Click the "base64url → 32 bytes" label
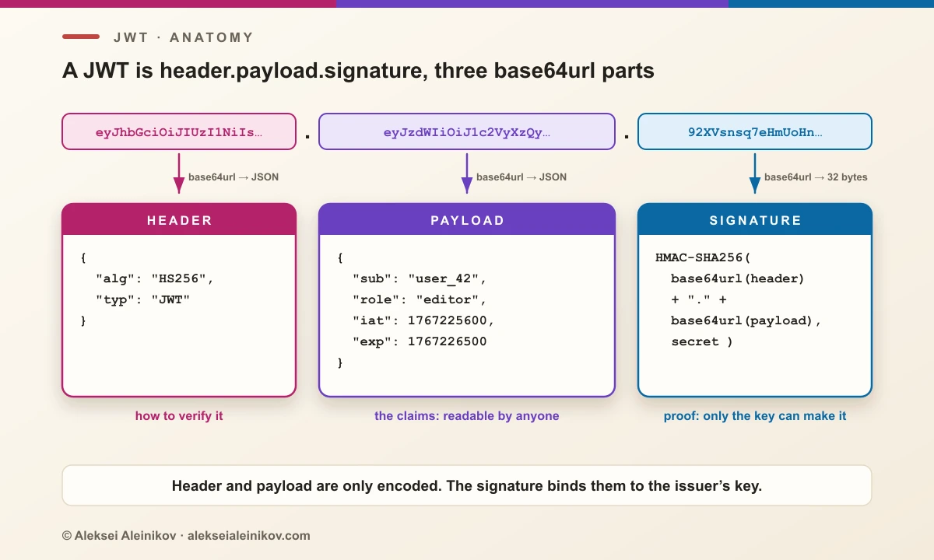This screenshot has width=934, height=560. tap(816, 177)
